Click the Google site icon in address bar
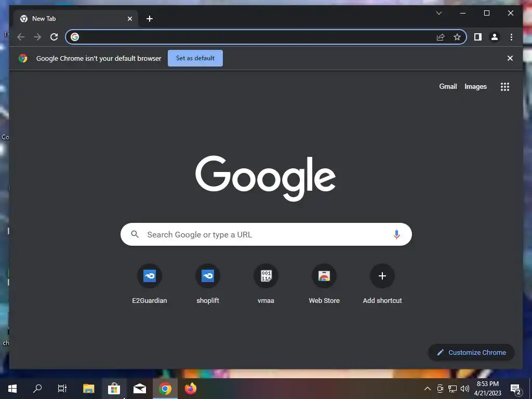The image size is (532, 399). tap(75, 37)
